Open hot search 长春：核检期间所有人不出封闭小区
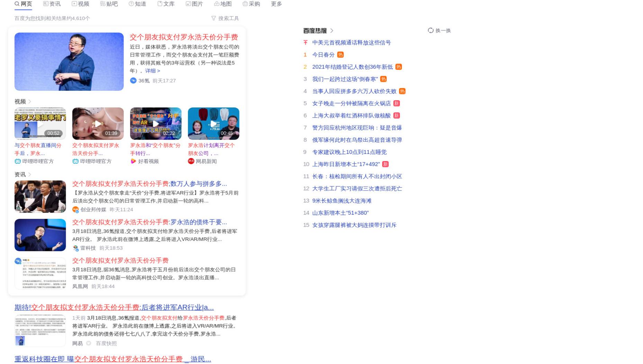This screenshot has width=643, height=364. 357,176
